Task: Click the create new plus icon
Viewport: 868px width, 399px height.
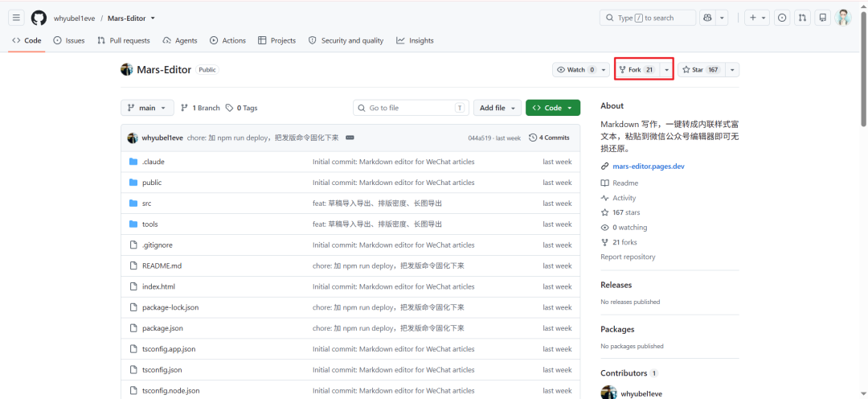Action: (x=757, y=18)
